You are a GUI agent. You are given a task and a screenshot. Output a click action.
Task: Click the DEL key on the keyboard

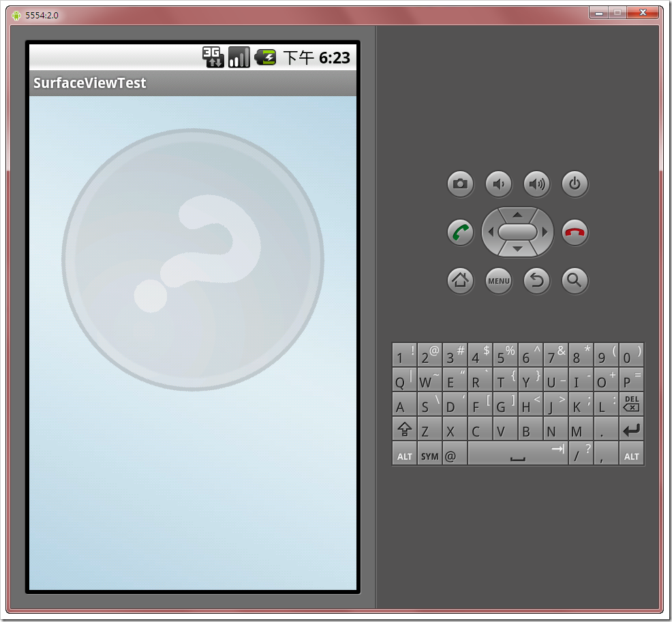click(631, 404)
